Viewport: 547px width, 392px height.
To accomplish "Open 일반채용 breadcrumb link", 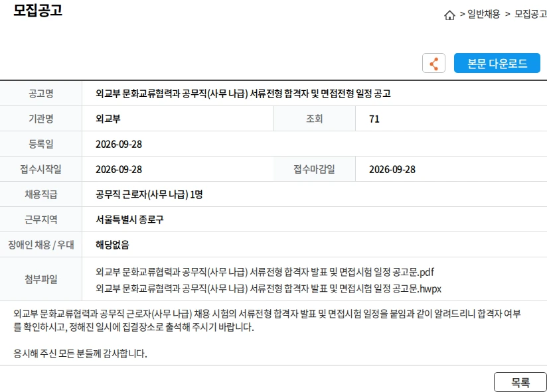I will click(483, 14).
